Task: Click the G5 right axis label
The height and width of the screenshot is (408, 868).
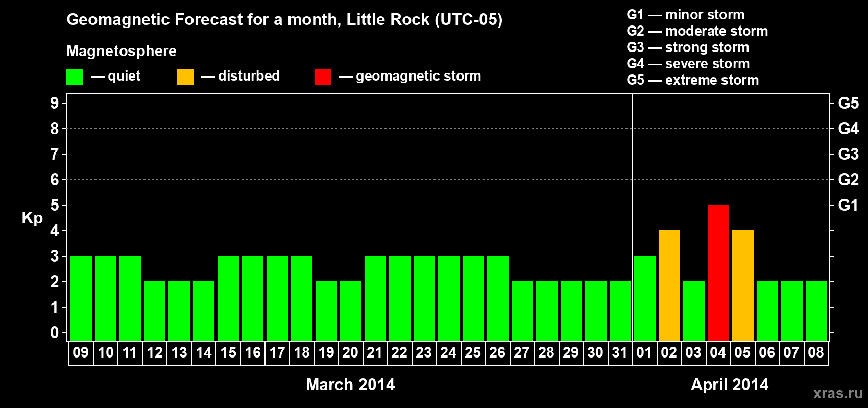Action: (849, 103)
